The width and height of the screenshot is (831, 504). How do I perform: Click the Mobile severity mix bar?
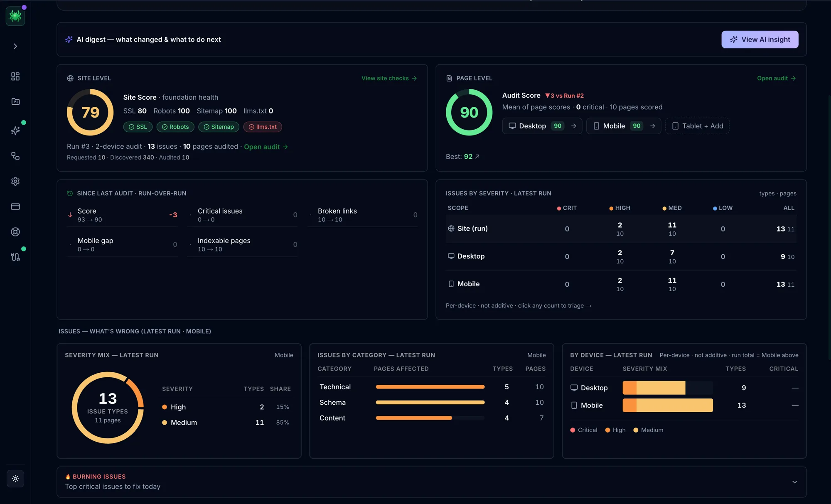pyautogui.click(x=668, y=405)
